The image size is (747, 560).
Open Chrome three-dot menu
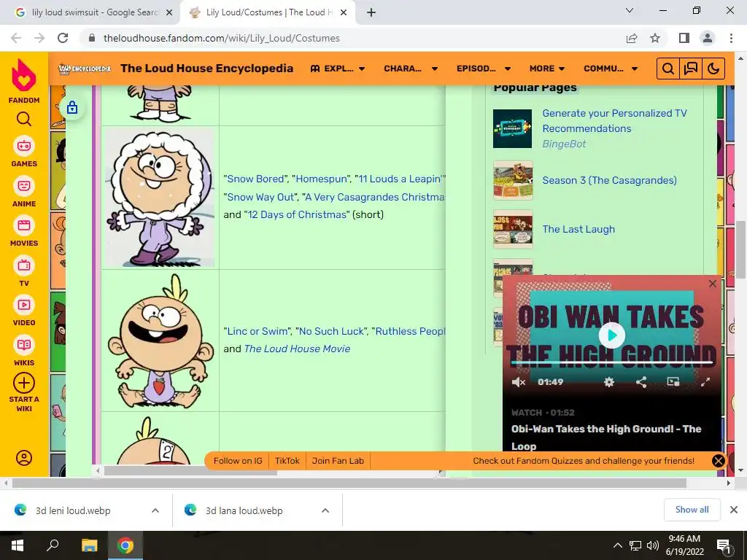pos(731,38)
